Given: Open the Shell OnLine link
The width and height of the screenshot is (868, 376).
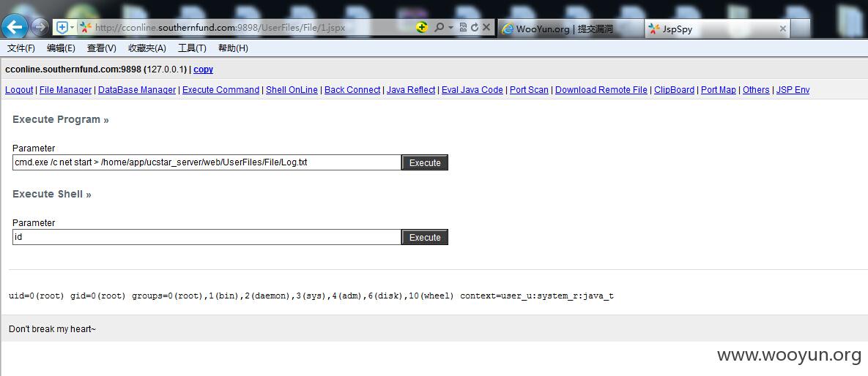Looking at the screenshot, I should point(292,89).
